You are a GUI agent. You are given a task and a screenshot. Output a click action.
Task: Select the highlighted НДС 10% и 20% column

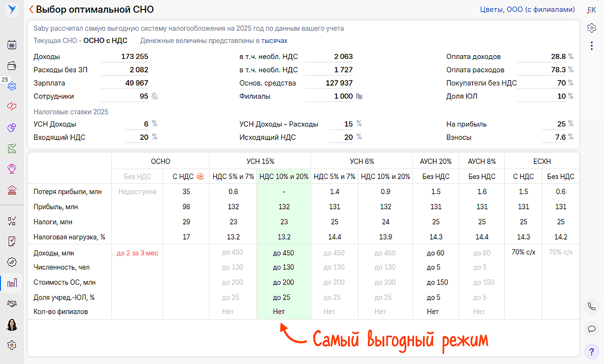(x=284, y=177)
